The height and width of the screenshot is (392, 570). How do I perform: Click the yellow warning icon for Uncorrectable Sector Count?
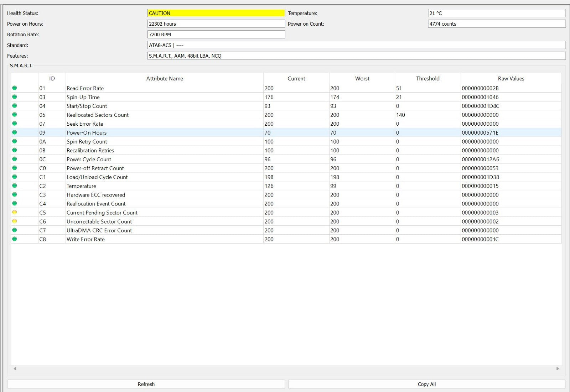[x=15, y=221]
